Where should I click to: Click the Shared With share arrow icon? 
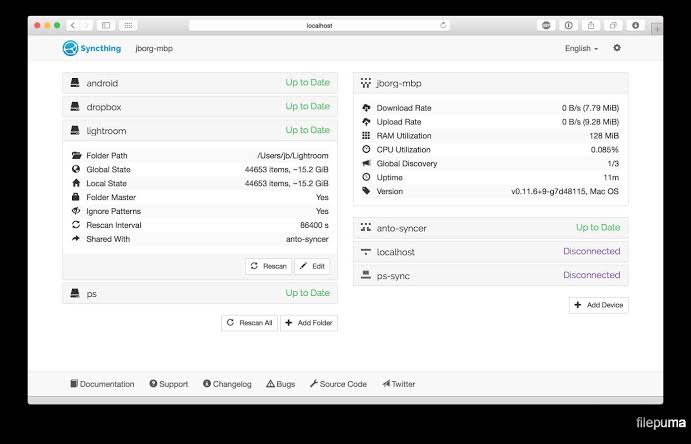tap(76, 239)
